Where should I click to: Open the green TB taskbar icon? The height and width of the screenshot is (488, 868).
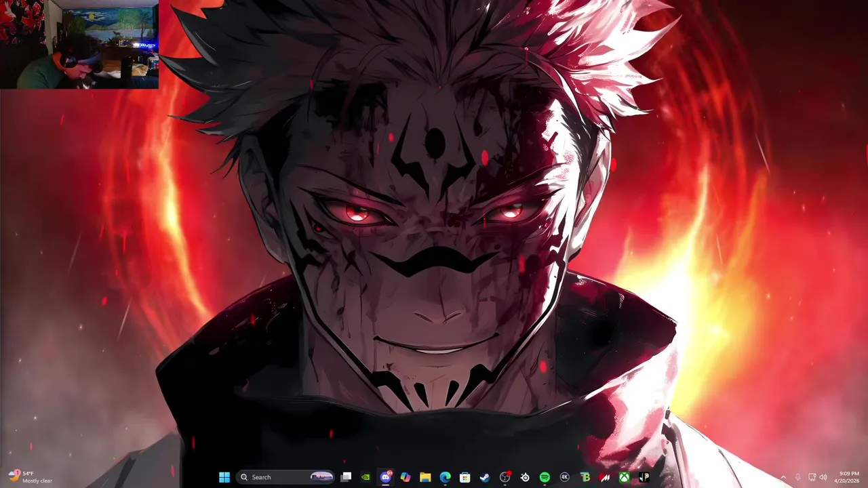(585, 477)
